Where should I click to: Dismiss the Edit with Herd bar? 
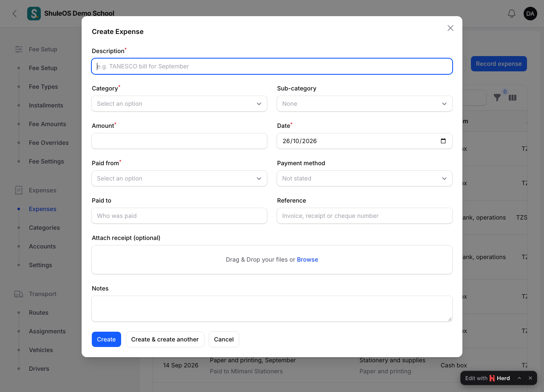pyautogui.click(x=530, y=378)
